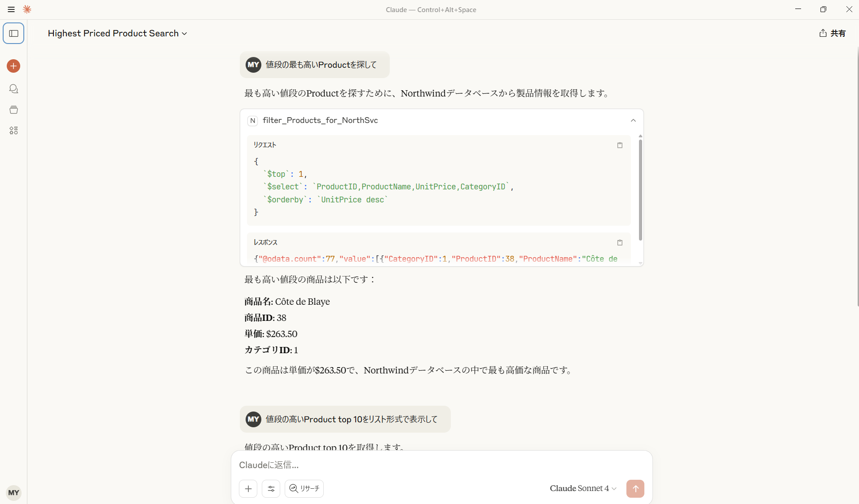Start a new chat with plus icon
Viewport: 859px width, 504px height.
[x=13, y=66]
